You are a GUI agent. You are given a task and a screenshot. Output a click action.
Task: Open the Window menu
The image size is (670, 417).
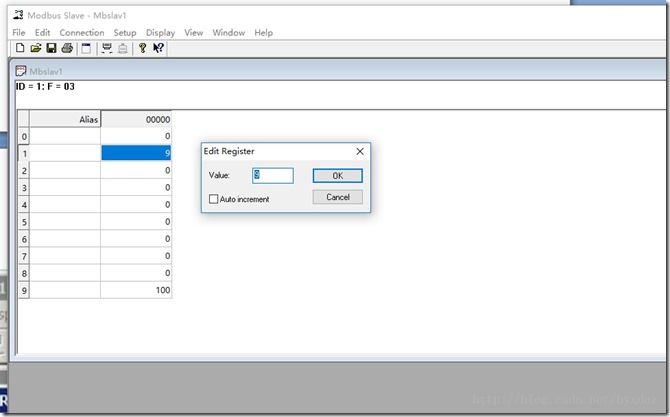(x=229, y=32)
